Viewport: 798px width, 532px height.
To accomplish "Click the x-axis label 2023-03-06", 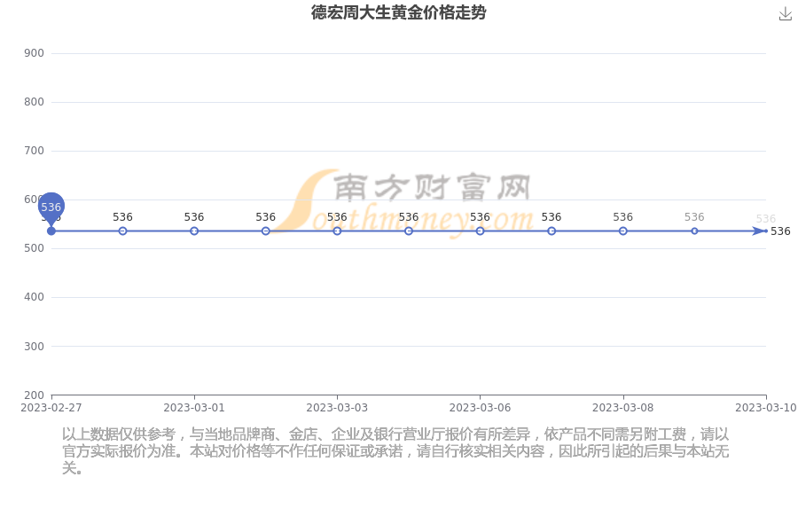I will tap(480, 408).
